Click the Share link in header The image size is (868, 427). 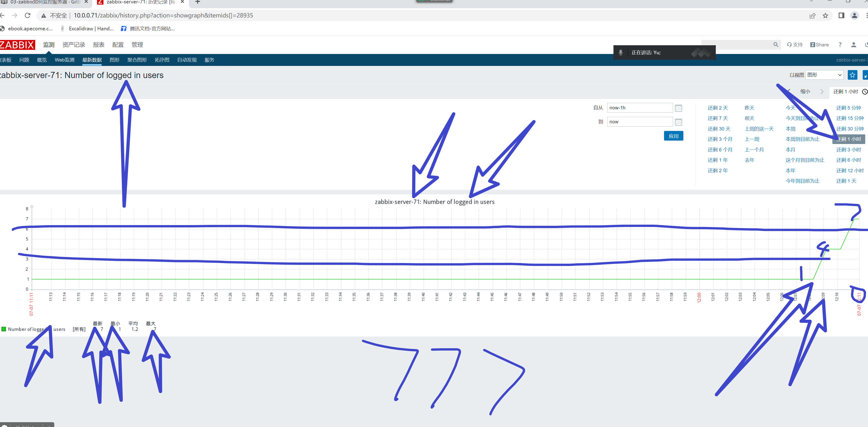point(819,45)
